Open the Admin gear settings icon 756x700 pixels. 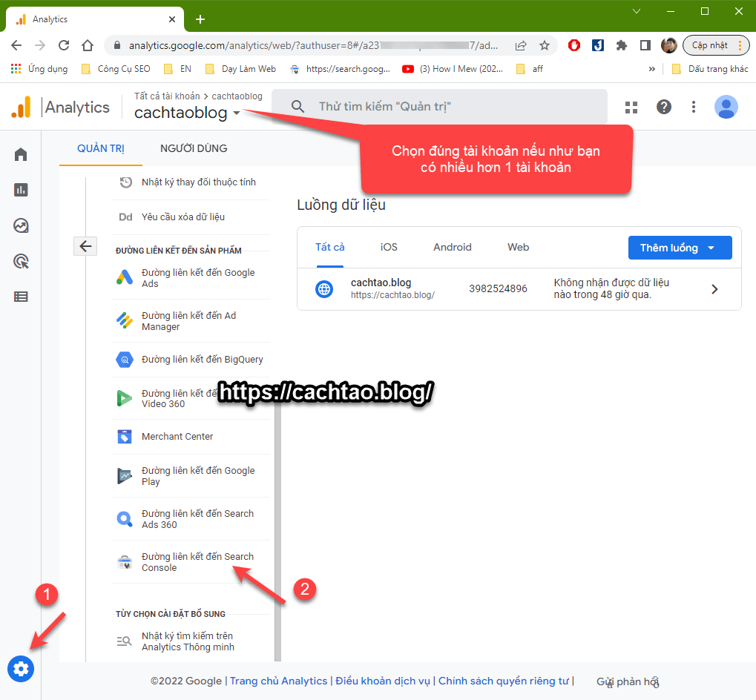(x=21, y=669)
